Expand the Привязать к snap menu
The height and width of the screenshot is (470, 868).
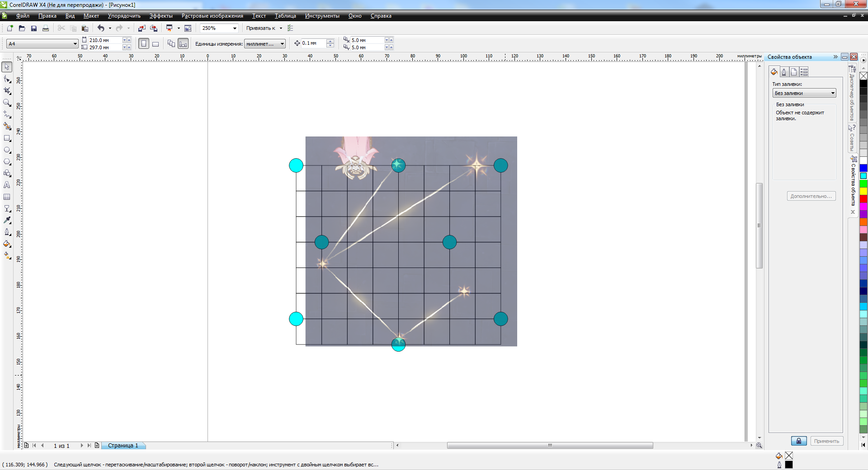pos(281,28)
